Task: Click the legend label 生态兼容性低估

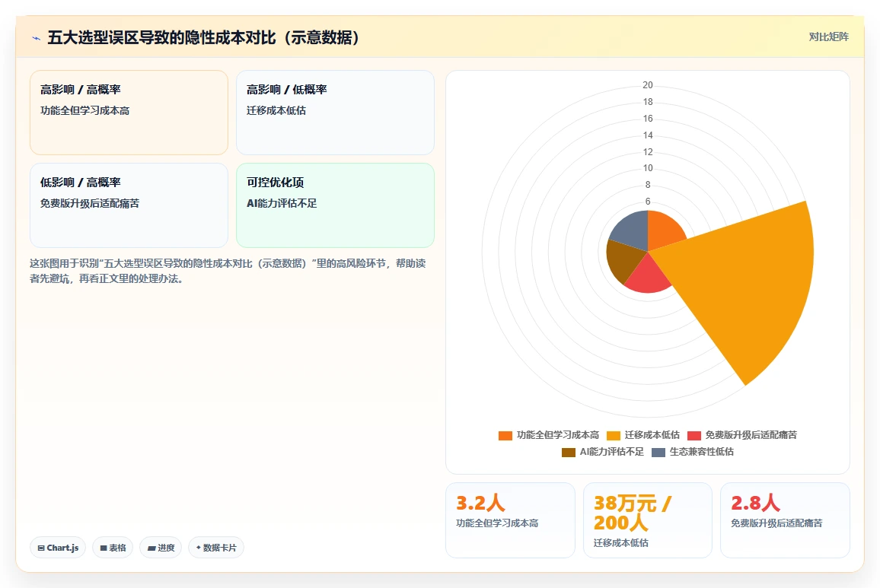Action: tap(702, 453)
